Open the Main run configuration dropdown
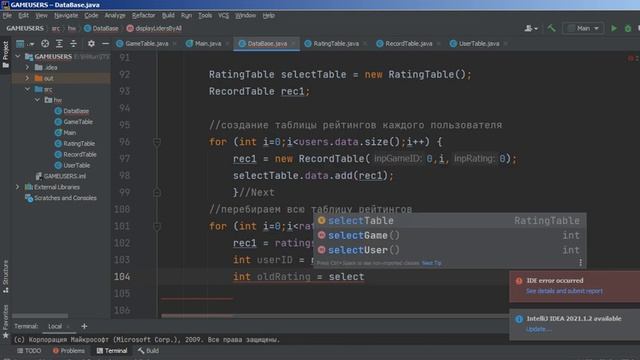This screenshot has width=640, height=360. coord(583,28)
